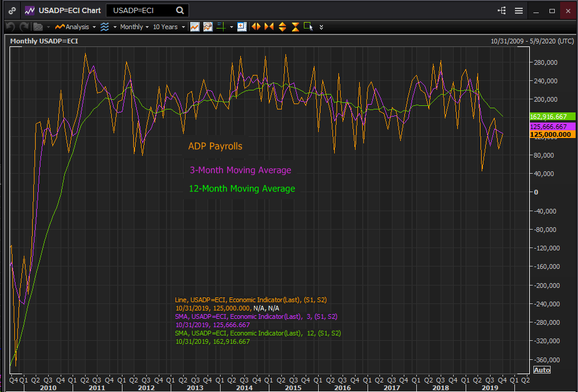Screen dimensions: 578x392
Task: Click the line chart type icon
Action: (194, 27)
